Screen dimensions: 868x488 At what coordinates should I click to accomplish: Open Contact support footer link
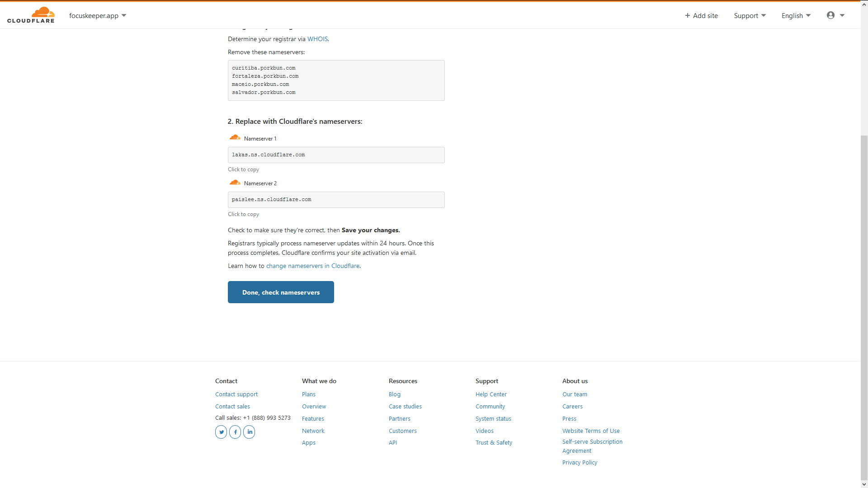click(x=236, y=394)
